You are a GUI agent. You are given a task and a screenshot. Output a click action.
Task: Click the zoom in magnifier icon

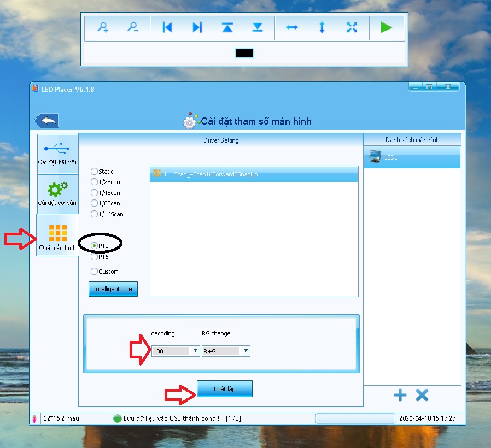(103, 27)
